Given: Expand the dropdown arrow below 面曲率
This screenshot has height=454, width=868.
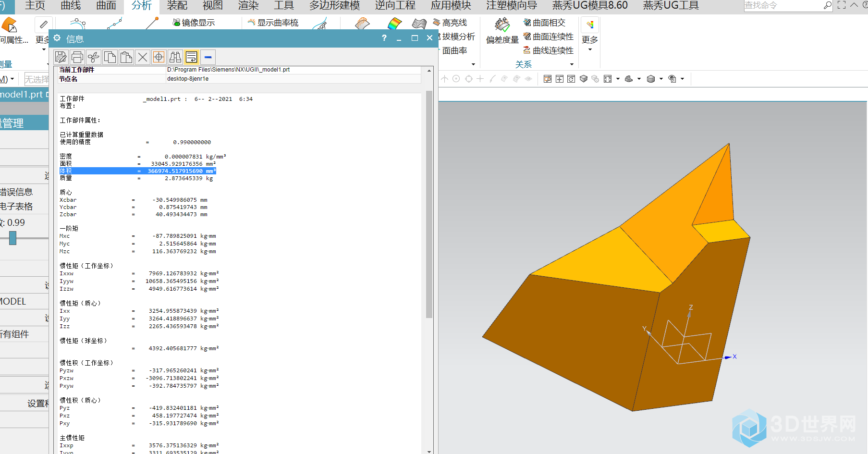Looking at the screenshot, I should coord(474,64).
